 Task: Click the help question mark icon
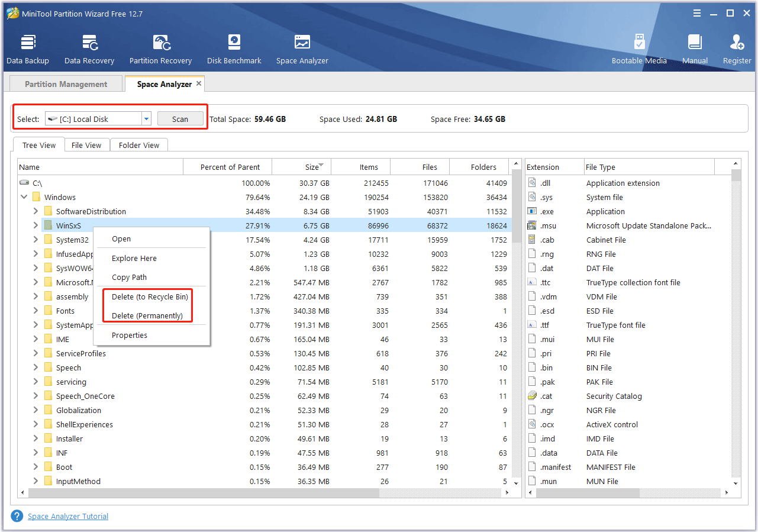point(17,516)
